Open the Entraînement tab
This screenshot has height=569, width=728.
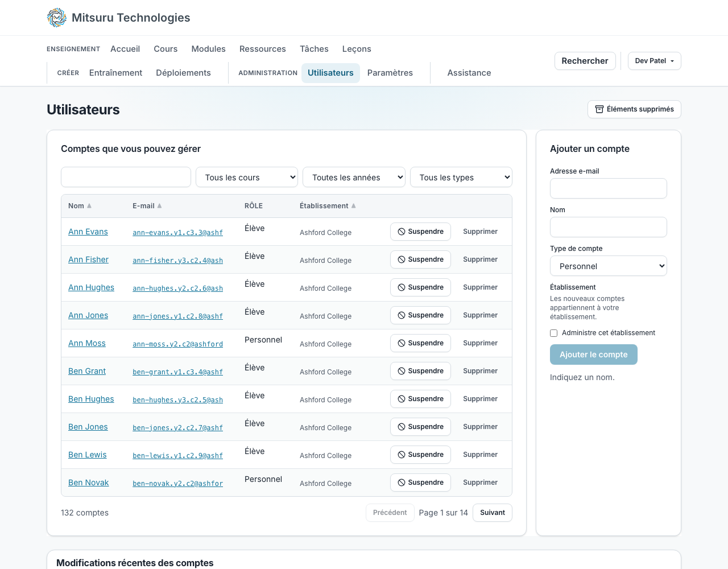click(x=115, y=73)
